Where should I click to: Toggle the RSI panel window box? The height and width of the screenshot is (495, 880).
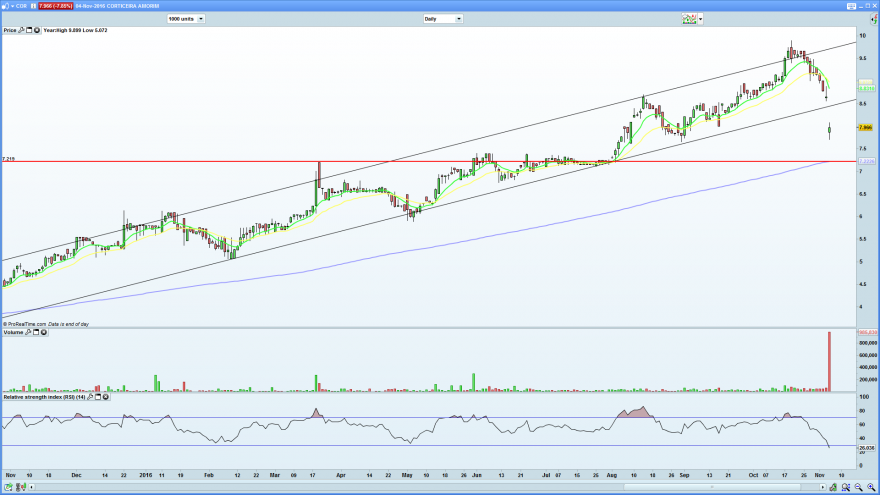pyautogui.click(x=98, y=397)
